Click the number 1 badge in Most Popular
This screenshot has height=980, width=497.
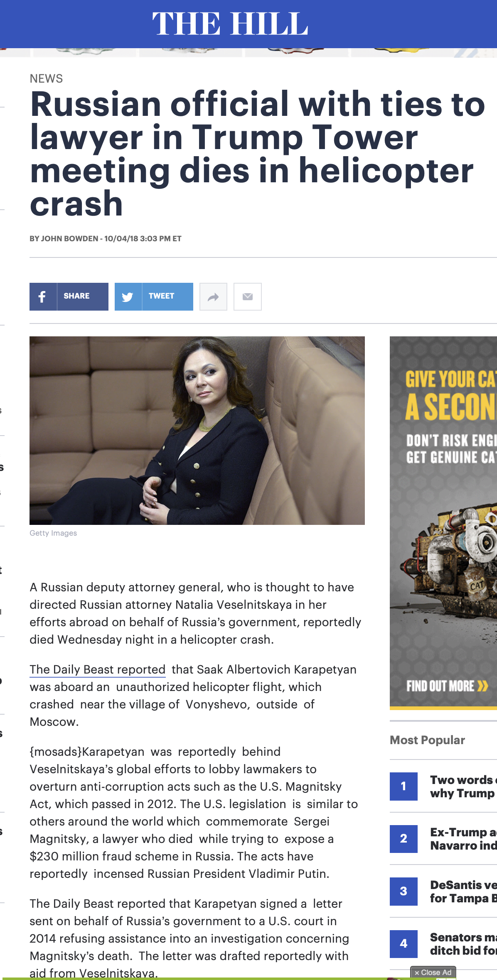pyautogui.click(x=404, y=786)
